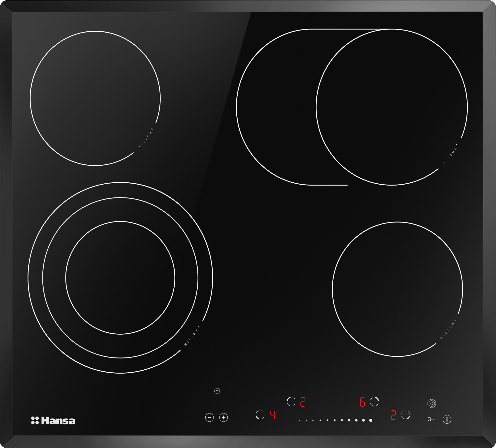Screen dimensions: 496x448
Task: Select the front-right zone selector icon
Action: (406, 415)
